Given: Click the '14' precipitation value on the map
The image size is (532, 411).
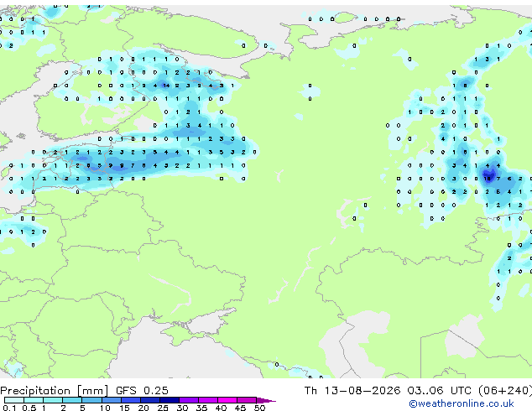Looking at the screenshot, I should tap(166, 86).
